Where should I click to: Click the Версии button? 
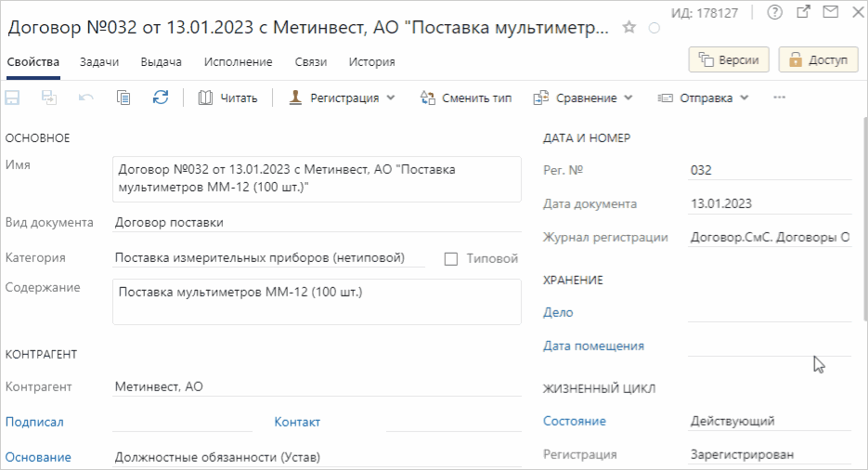pos(729,60)
